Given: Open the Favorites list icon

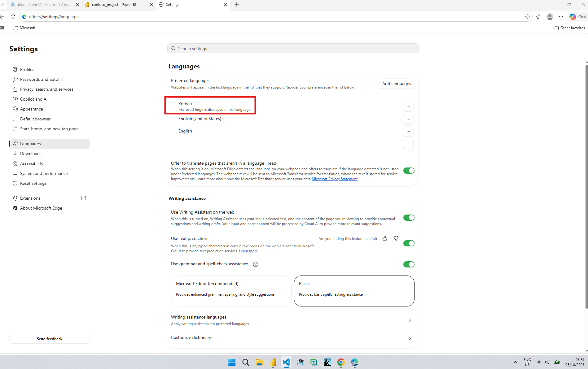Looking at the screenshot, I should coord(539,17).
